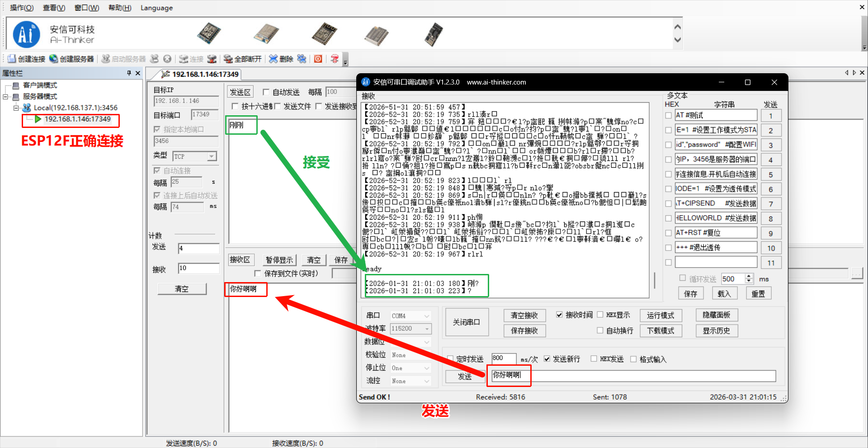Image resolution: width=868 pixels, height=448 pixels.
Task: Open the 帮助(H) menu
Action: click(x=119, y=8)
